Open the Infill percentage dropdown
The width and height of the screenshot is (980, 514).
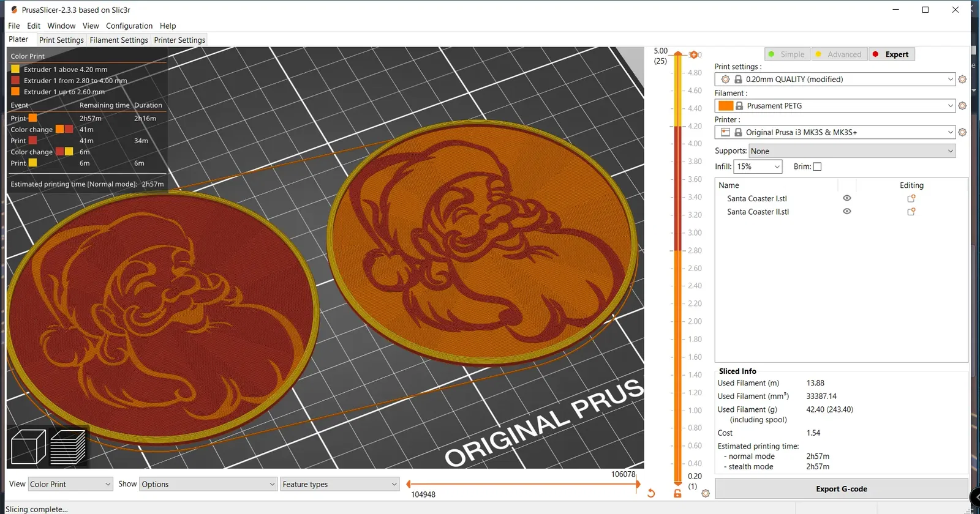[758, 166]
